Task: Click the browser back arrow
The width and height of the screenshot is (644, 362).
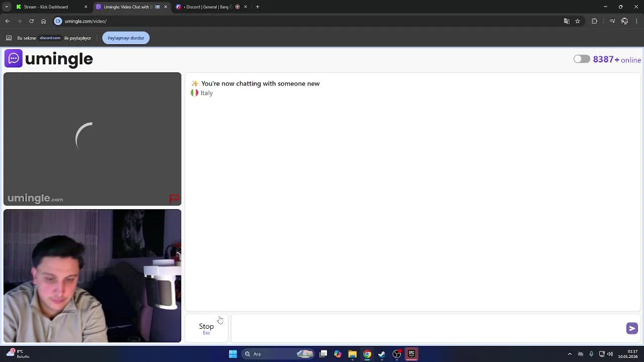Action: [x=7, y=21]
